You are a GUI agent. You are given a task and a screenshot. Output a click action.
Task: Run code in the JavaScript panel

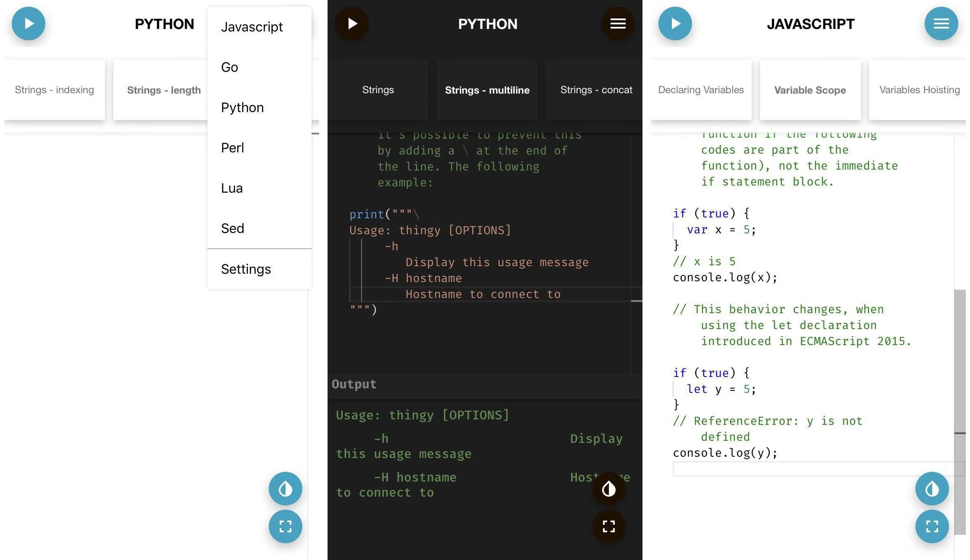click(x=675, y=24)
